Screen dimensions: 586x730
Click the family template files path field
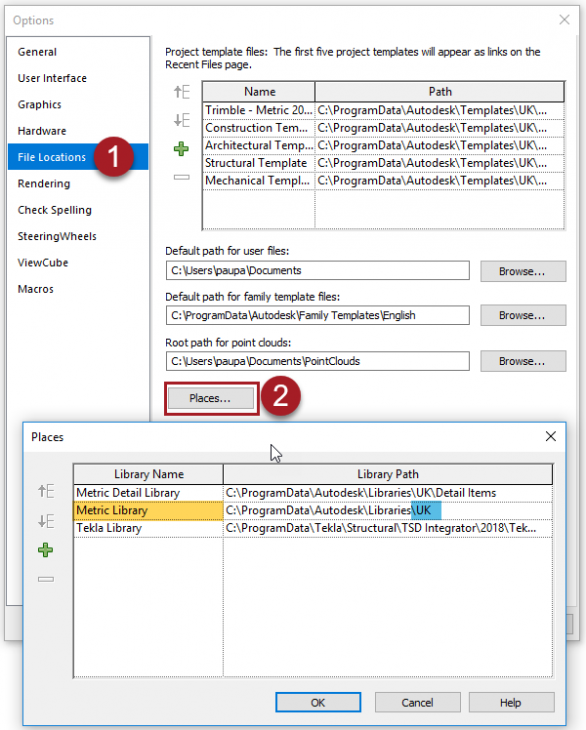(x=317, y=315)
